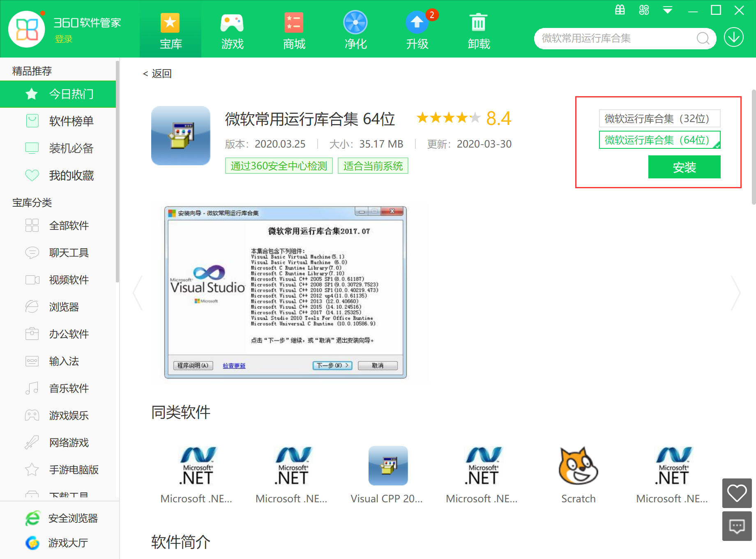The width and height of the screenshot is (756, 559).
Task: Click the 登录 link
Action: 64,39
